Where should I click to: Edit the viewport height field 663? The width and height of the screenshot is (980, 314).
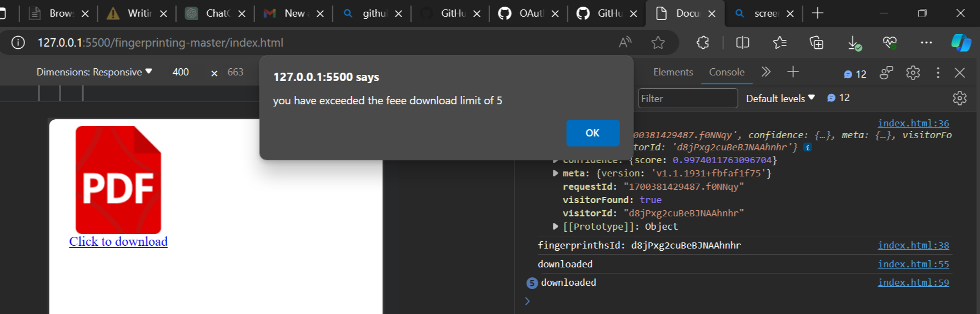pos(236,72)
